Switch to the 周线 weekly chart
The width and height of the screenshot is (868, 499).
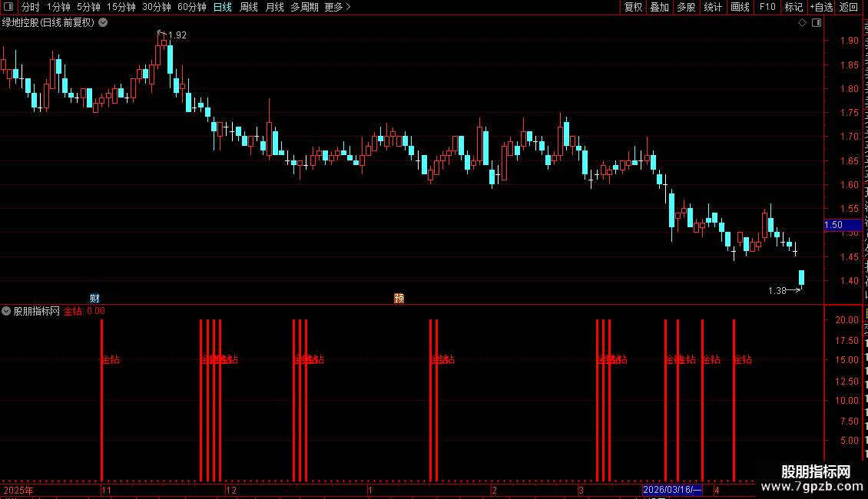[x=249, y=7]
